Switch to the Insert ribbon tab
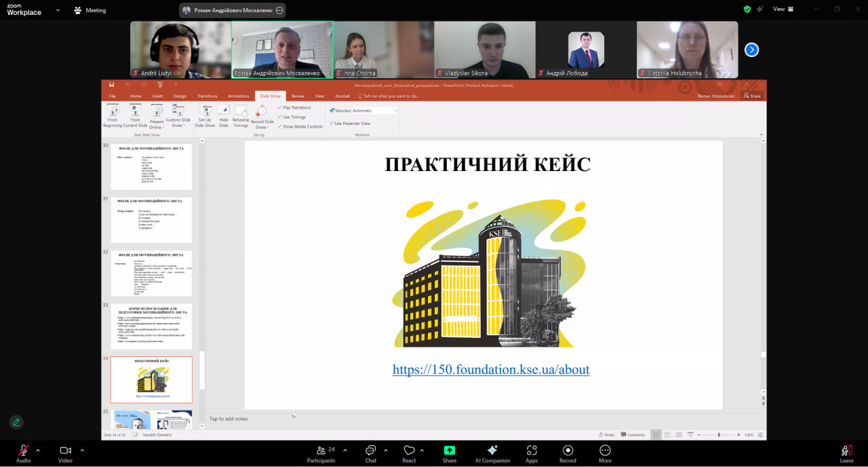Image resolution: width=868 pixels, height=467 pixels. [157, 96]
